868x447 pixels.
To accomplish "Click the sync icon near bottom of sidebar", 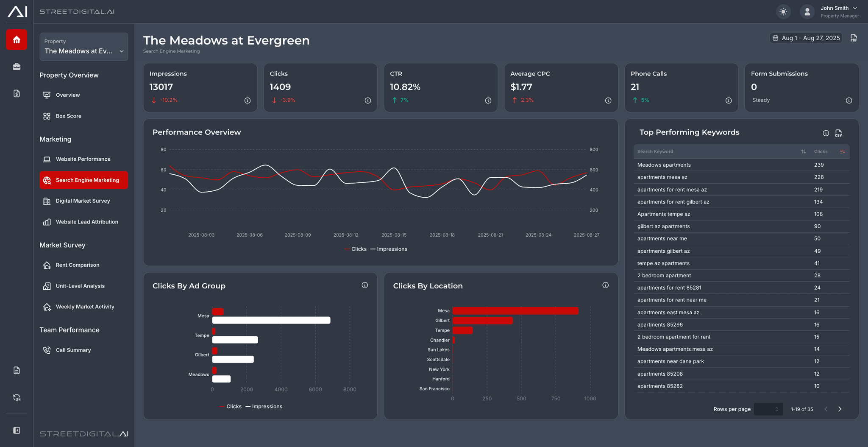I will click(x=17, y=398).
